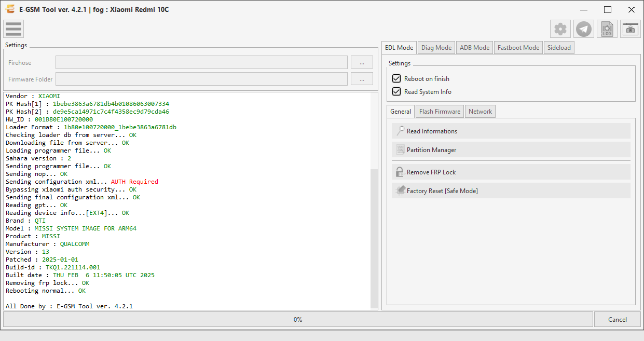Click the Remove FRP Lock padlock icon
Image resolution: width=644 pixels, height=341 pixels.
click(400, 172)
